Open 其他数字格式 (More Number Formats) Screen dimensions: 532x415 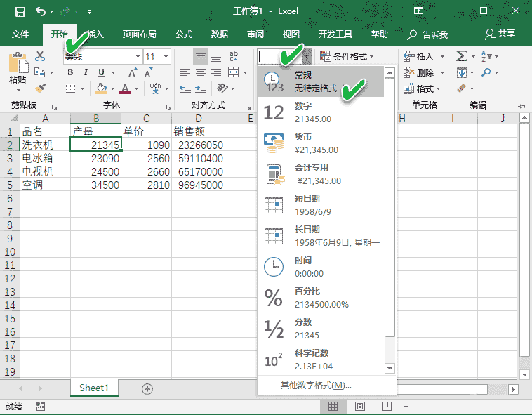click(316, 385)
